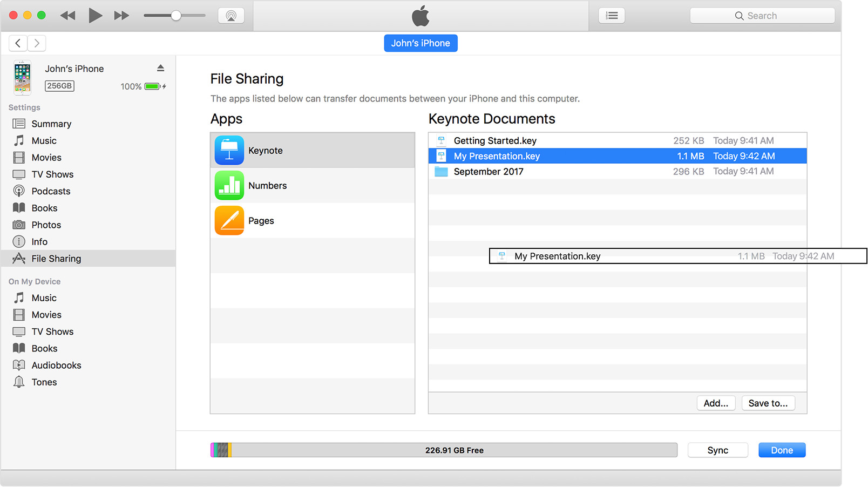868x487 pixels.
Task: Open Books under Settings
Action: [x=44, y=208]
